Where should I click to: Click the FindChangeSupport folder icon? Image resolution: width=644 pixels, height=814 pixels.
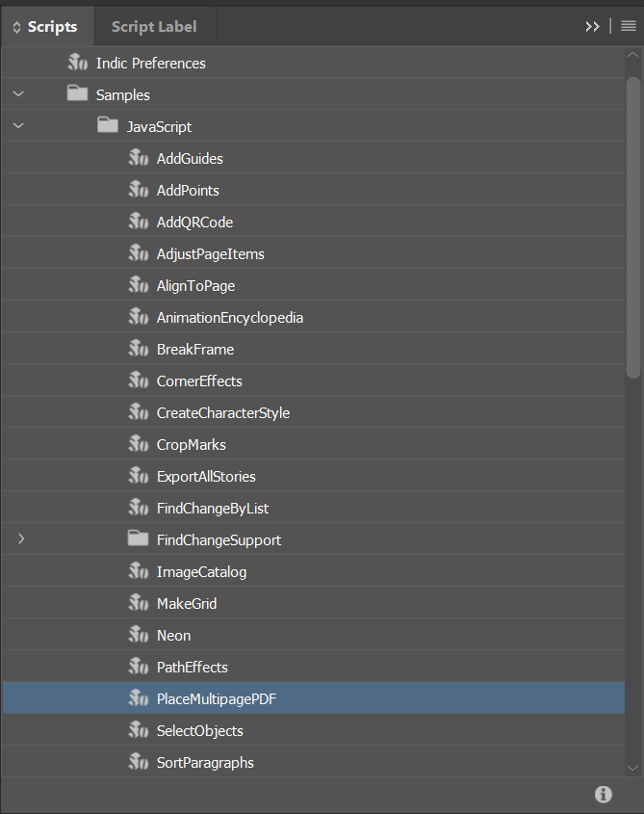(x=138, y=539)
